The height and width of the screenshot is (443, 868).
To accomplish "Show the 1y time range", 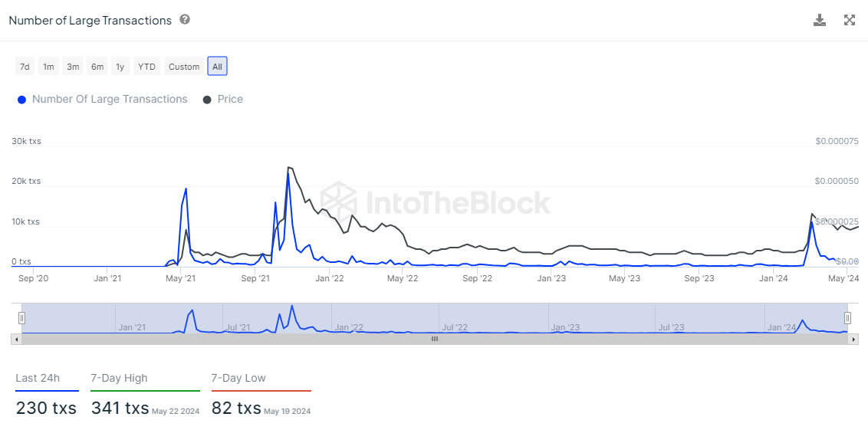I will click(x=120, y=67).
